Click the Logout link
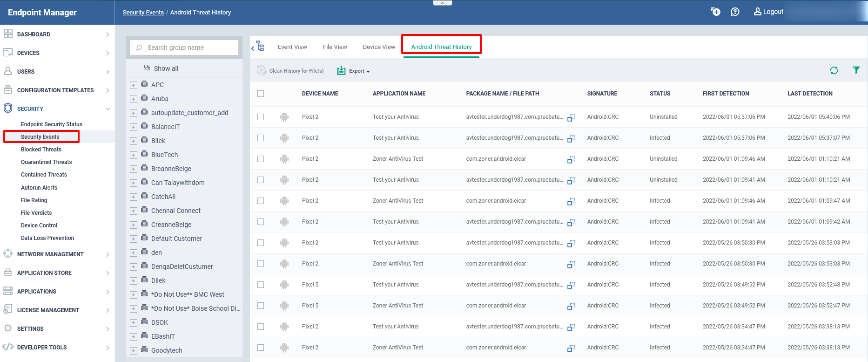 (x=773, y=12)
